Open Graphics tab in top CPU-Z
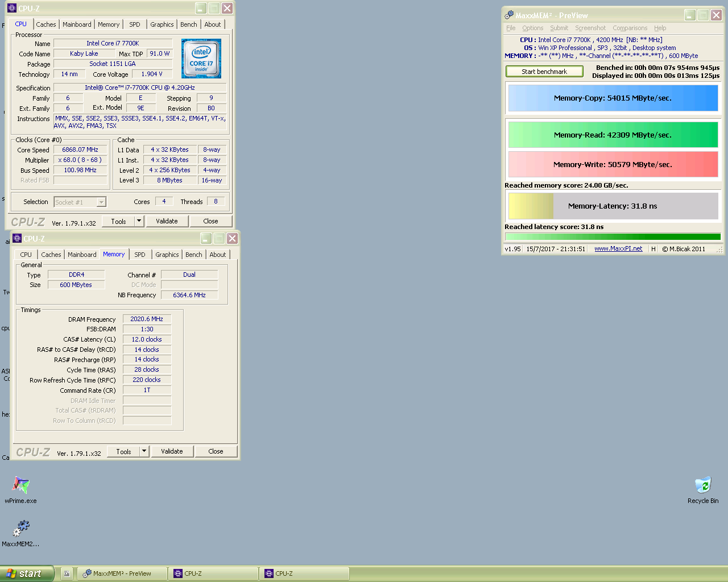This screenshot has height=582, width=728. point(162,24)
